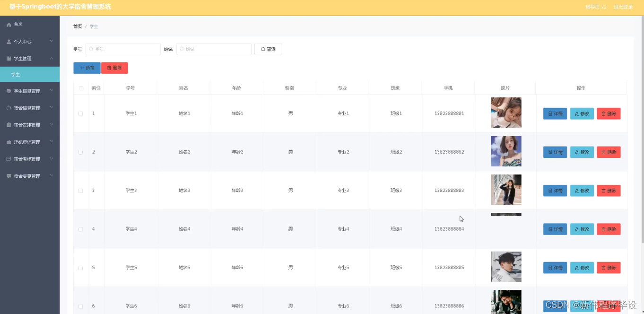
Task: Click the clock icon next to 宿舍信息管理
Action: coord(8,107)
